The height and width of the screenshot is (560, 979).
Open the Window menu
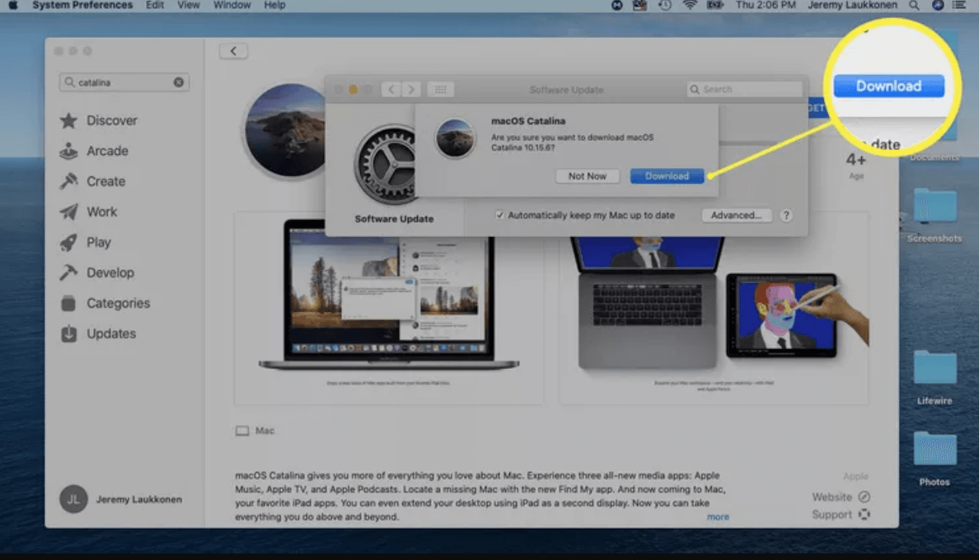pyautogui.click(x=232, y=5)
